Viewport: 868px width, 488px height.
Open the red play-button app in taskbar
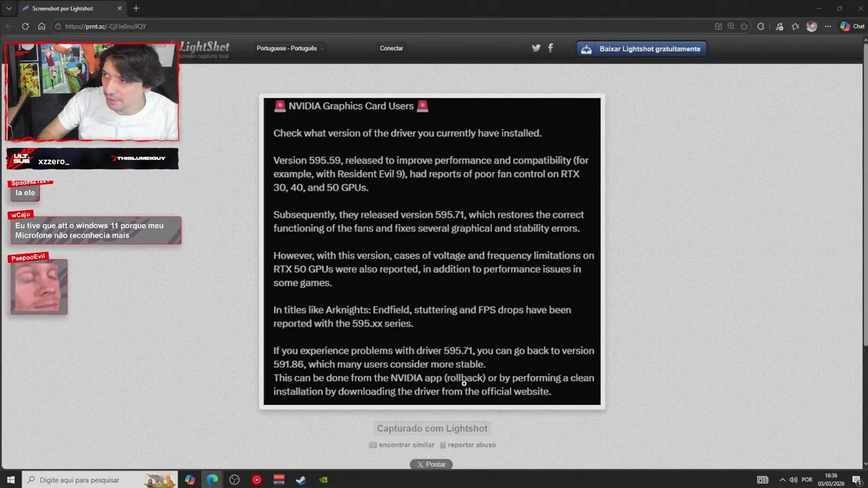point(256,480)
